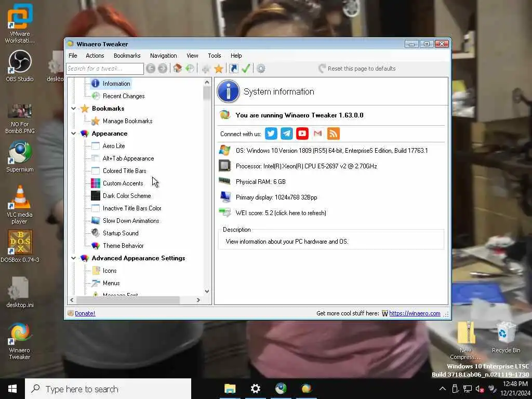Click the tree scroll up arrow
Viewport: 532px width, 399px height.
pos(207,82)
